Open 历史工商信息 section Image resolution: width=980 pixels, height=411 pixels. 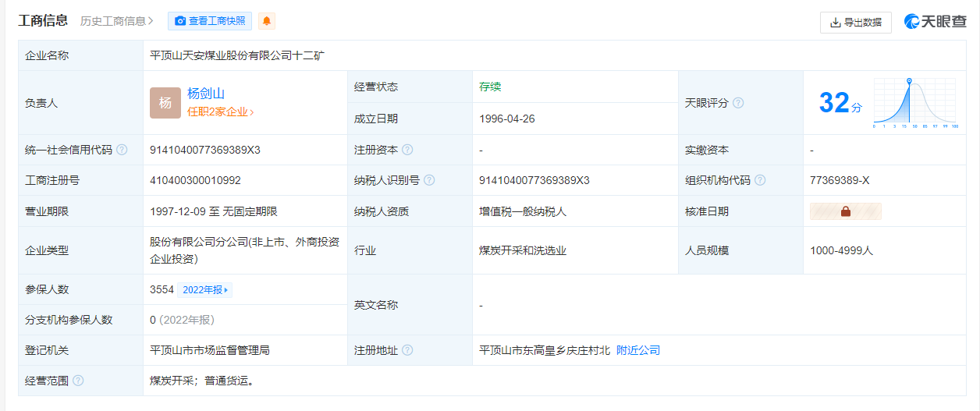click(x=116, y=21)
